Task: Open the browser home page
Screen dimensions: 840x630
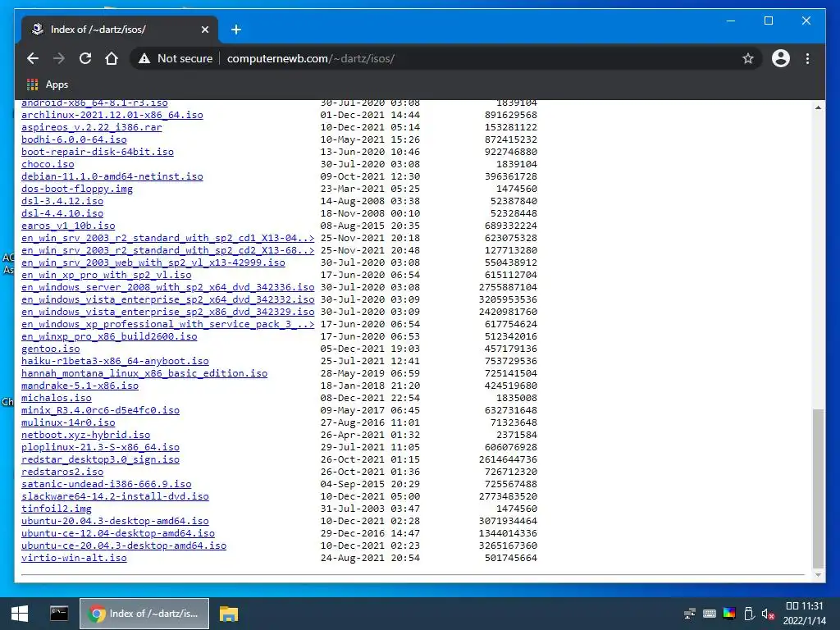Action: pyautogui.click(x=112, y=58)
